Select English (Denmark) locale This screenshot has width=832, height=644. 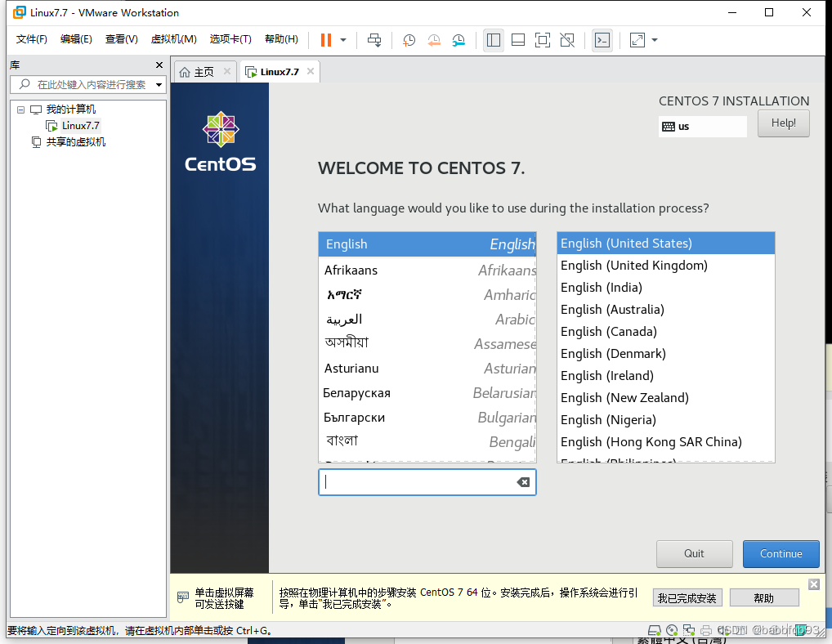(666, 353)
